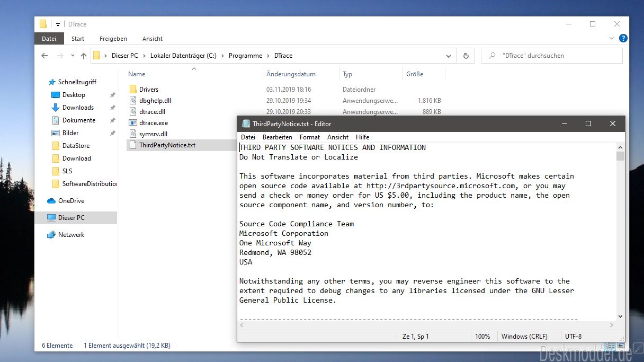This screenshot has width=644, height=362.
Task: Click the Editor horizontal scrollbar left arrow
Action: click(242, 325)
